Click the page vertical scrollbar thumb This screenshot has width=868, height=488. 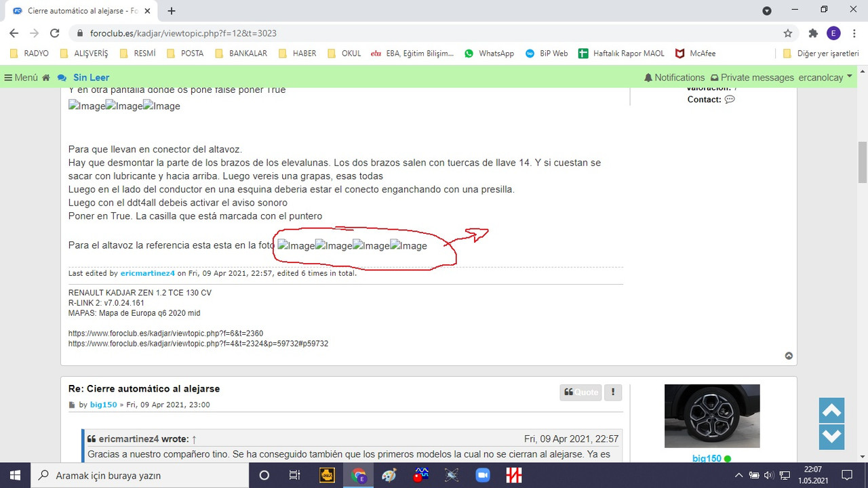click(x=863, y=161)
